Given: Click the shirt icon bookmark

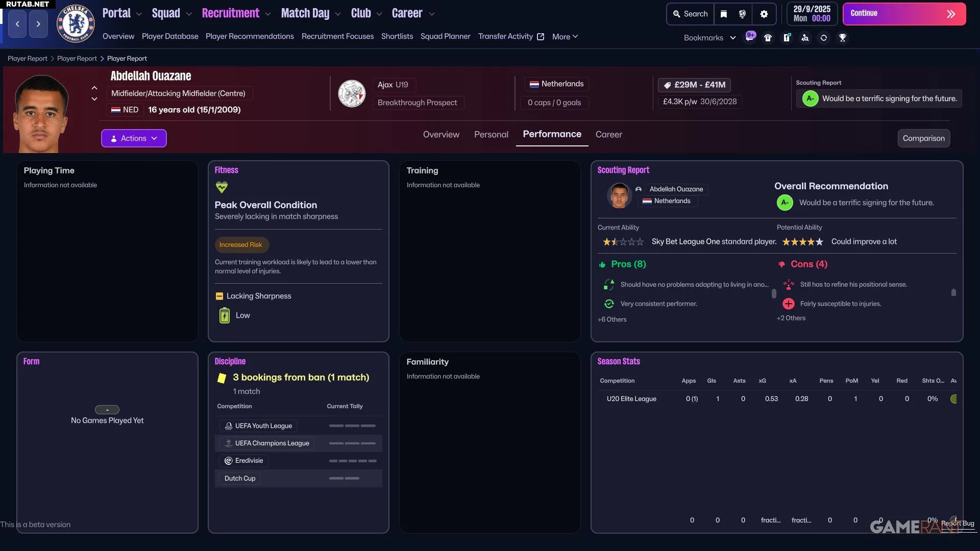Looking at the screenshot, I should (x=768, y=38).
